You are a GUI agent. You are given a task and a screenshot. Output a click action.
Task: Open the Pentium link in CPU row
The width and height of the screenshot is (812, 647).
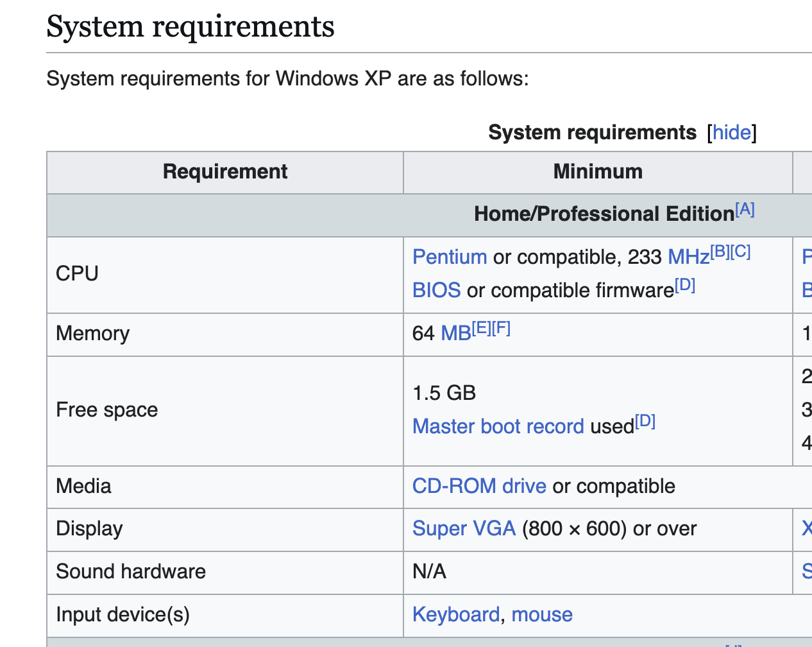(449, 257)
